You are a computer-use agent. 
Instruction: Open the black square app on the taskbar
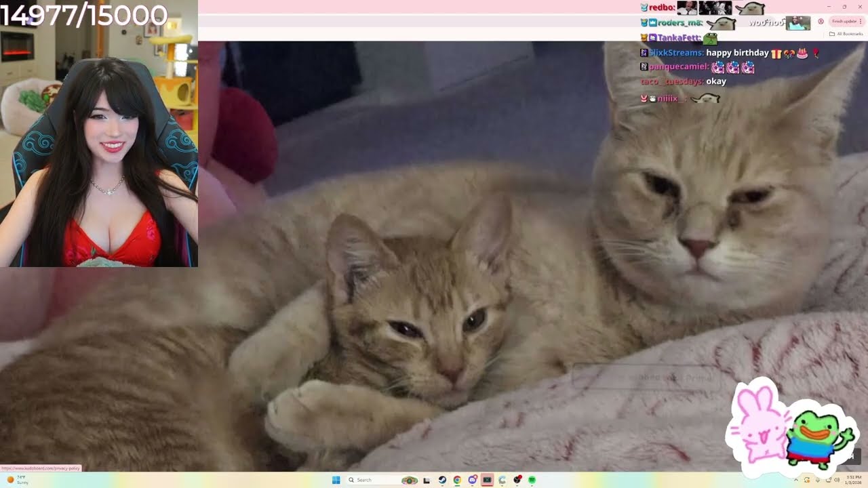pos(427,480)
